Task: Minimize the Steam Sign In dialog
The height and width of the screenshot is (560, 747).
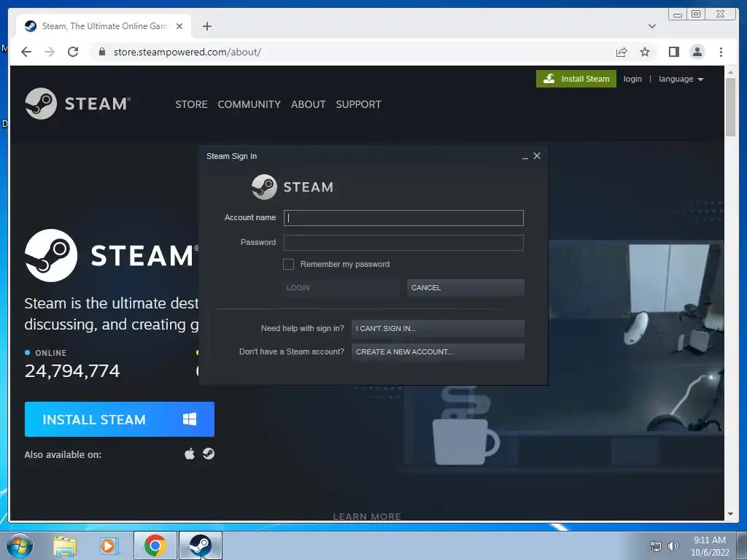Action: [x=525, y=157]
